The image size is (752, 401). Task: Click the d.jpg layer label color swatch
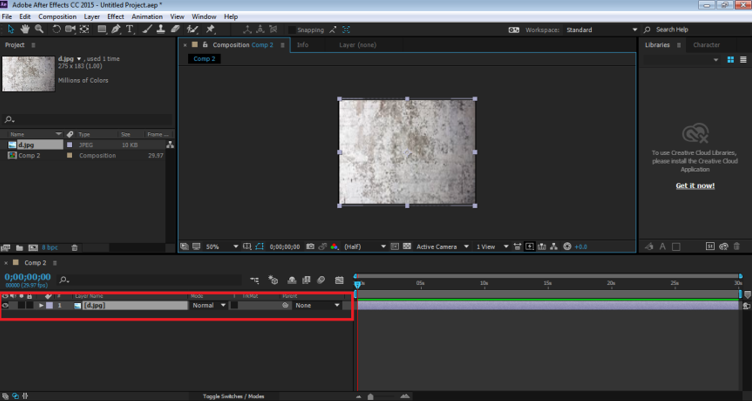[x=49, y=305]
